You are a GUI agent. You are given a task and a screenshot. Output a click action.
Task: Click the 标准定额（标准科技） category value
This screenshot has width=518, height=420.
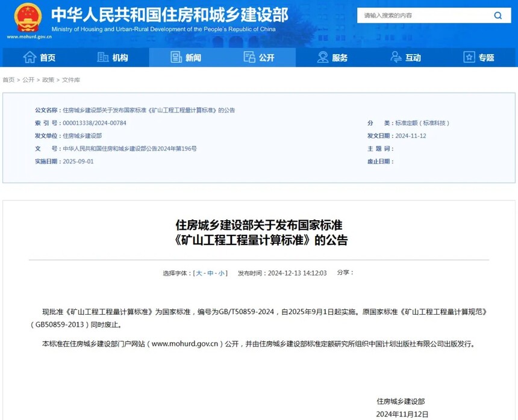pos(422,123)
